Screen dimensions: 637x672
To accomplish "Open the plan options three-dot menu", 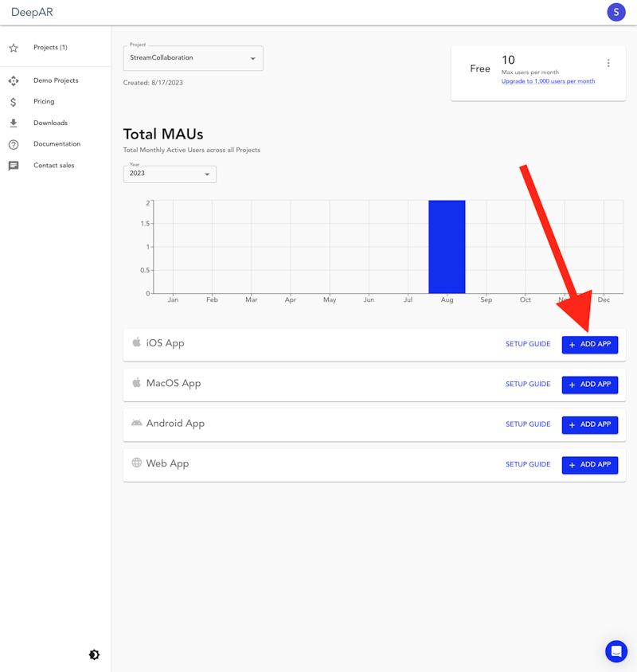I will click(x=608, y=64).
